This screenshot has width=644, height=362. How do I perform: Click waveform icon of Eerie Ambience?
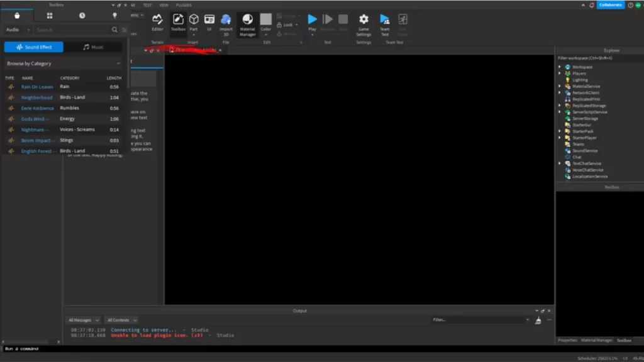[x=11, y=108]
